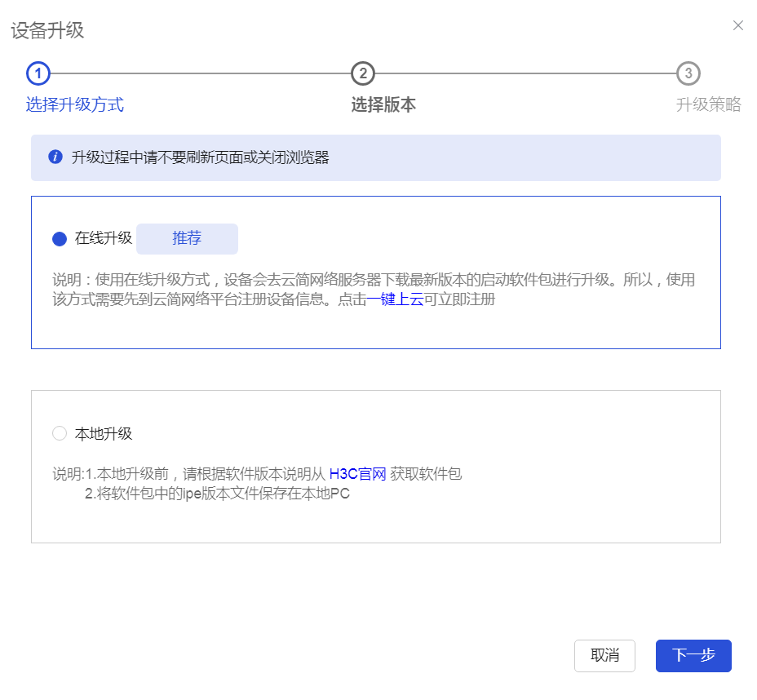Click the 设备升级 dialog title
Screen dimensions: 757x700
tap(47, 31)
